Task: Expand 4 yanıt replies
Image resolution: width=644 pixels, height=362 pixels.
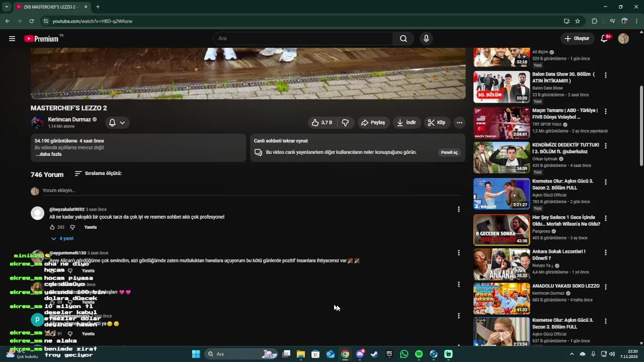Action: (62, 239)
